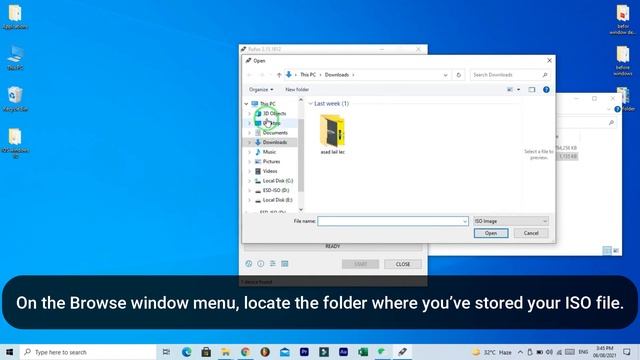Show the Rufus log icon

click(x=284, y=264)
